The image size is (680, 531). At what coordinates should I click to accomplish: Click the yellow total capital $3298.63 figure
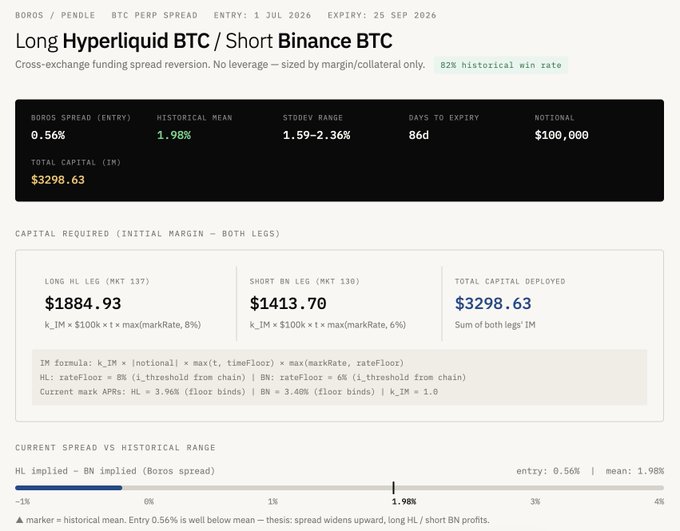pyautogui.click(x=58, y=180)
